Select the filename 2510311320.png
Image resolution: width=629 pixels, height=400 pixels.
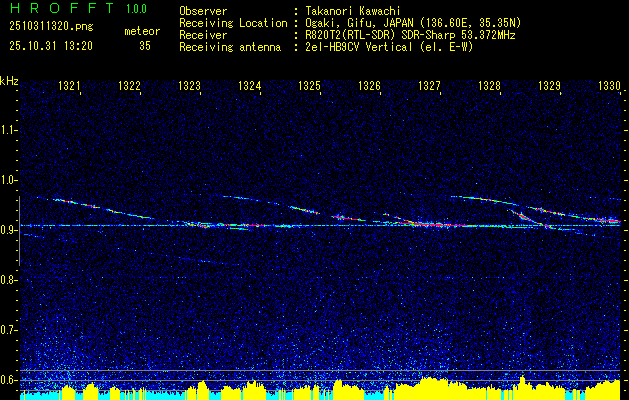coord(51,27)
